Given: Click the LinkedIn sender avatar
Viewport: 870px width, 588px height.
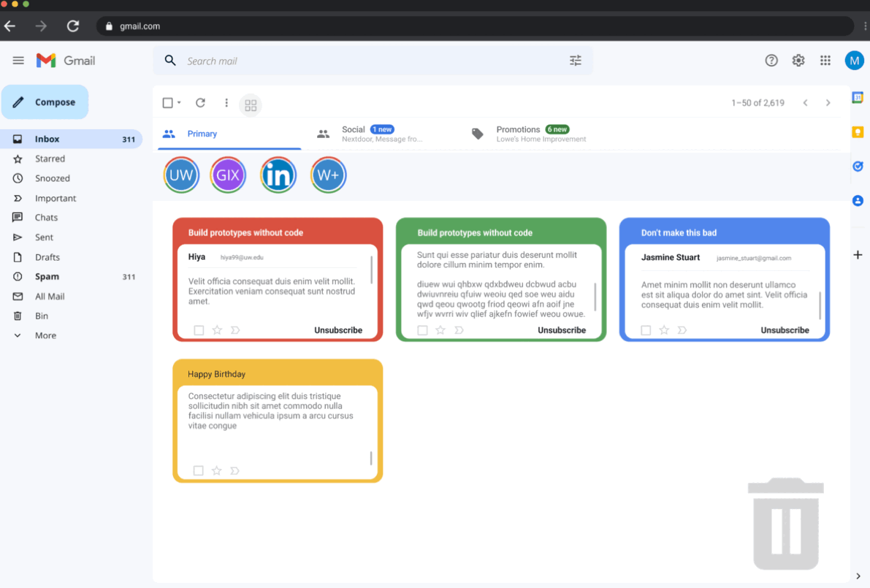Looking at the screenshot, I should coord(278,175).
